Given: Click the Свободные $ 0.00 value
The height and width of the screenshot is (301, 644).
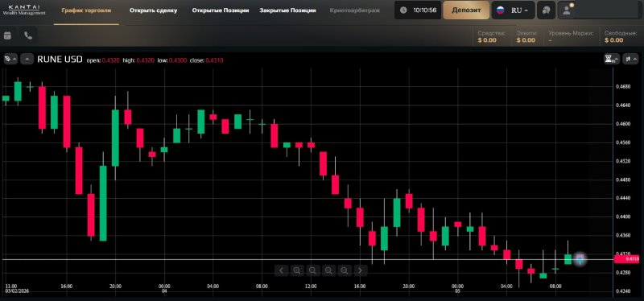Looking at the screenshot, I should [x=620, y=36].
